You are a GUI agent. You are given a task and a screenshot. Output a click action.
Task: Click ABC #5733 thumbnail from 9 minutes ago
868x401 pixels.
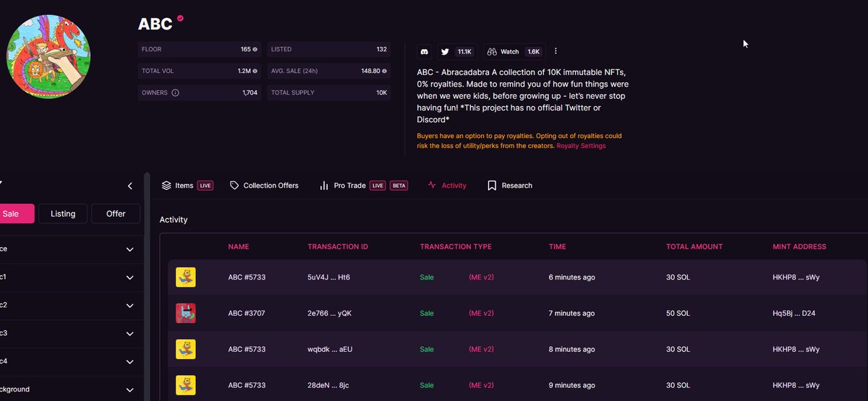[x=186, y=385]
